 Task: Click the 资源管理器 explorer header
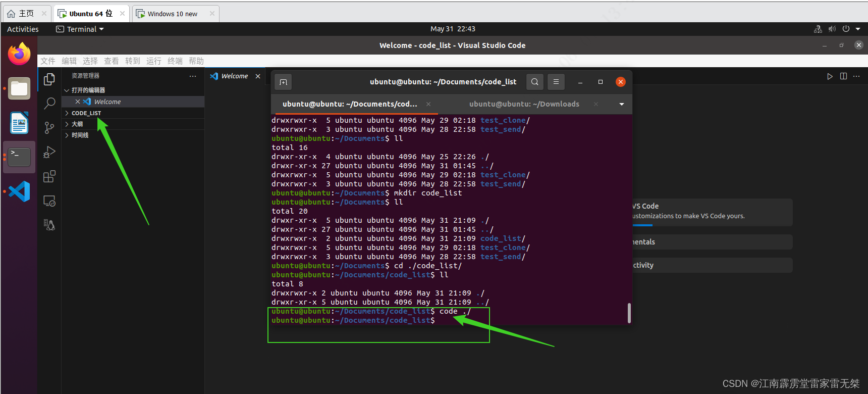(x=85, y=76)
